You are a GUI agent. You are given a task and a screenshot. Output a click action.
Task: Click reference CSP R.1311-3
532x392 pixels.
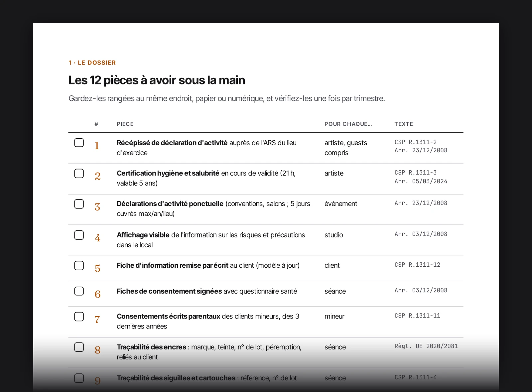click(x=416, y=173)
